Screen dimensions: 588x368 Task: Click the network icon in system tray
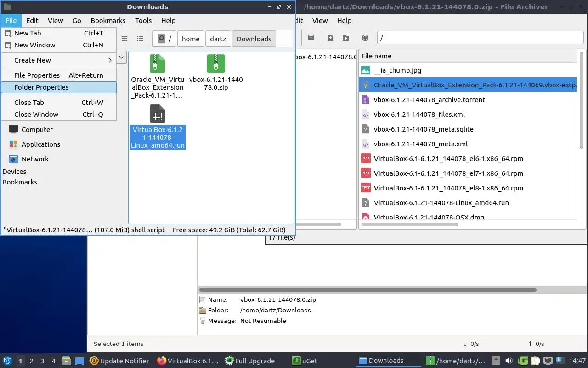pyautogui.click(x=548, y=361)
